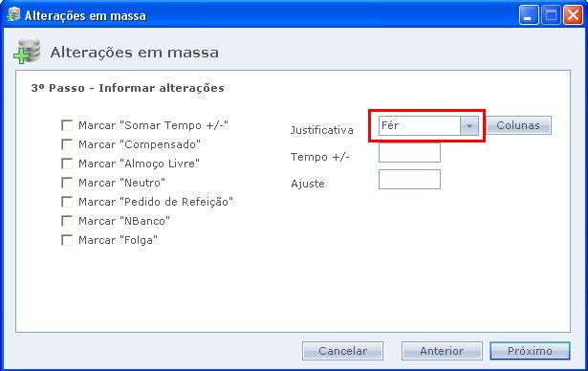Advance with the Próximo button
Screen dimensions: 588x371
pyautogui.click(x=530, y=351)
